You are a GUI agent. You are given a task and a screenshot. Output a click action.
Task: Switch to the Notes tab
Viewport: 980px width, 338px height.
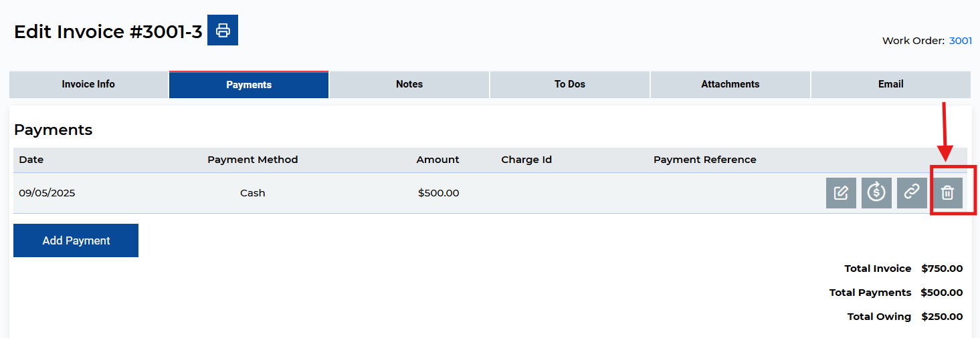pyautogui.click(x=409, y=84)
